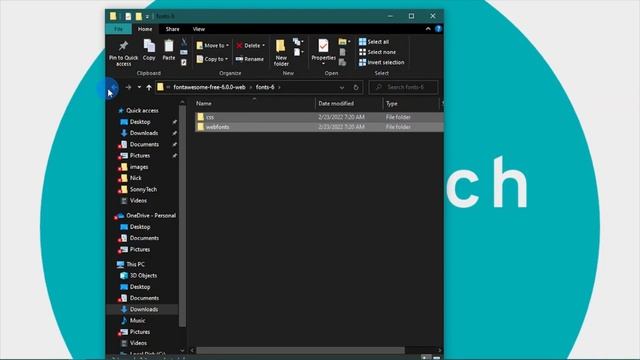The width and height of the screenshot is (640, 360).
Task: Click the Copy path icon
Action: (x=184, y=52)
